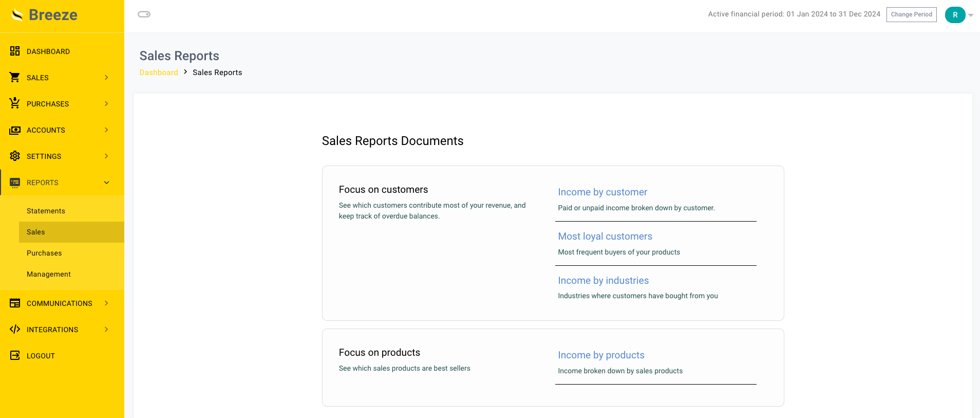The height and width of the screenshot is (418, 980).
Task: Click the Purchases cart icon
Action: click(15, 103)
